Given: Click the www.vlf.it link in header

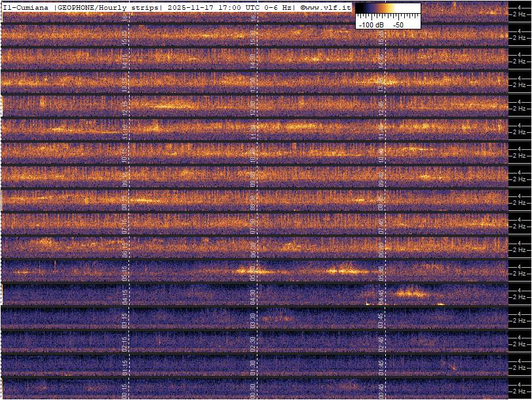Looking at the screenshot, I should [x=328, y=8].
